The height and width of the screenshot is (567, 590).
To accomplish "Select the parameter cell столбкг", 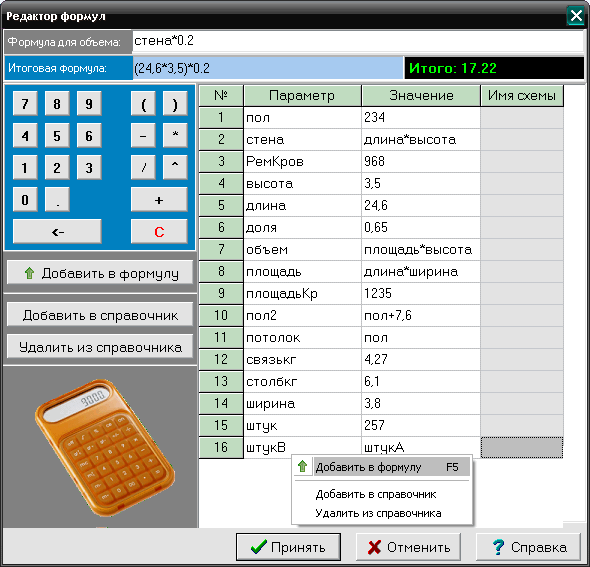I will point(303,382).
